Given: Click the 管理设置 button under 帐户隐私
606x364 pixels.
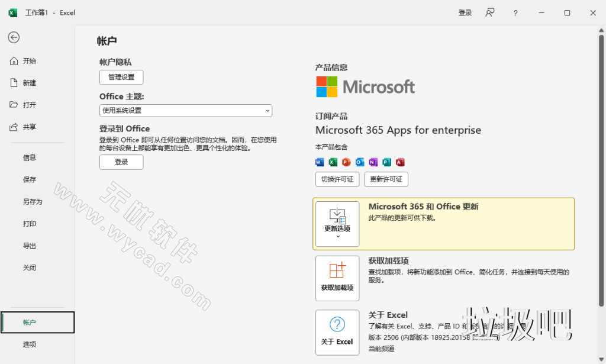Looking at the screenshot, I should click(121, 77).
